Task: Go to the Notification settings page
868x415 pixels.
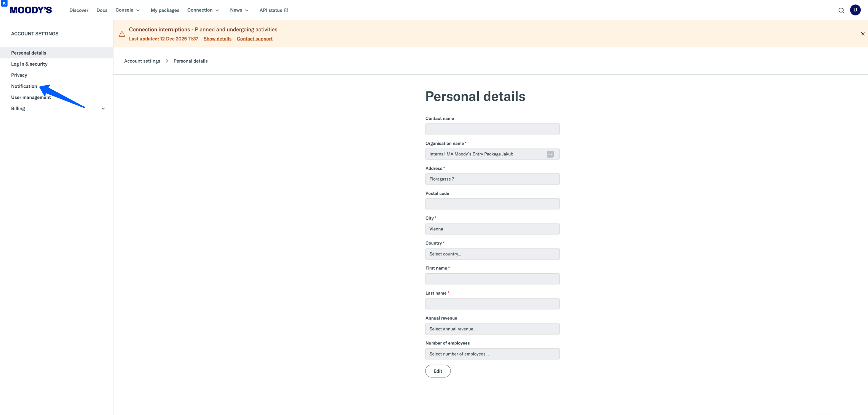Action: coord(24,86)
